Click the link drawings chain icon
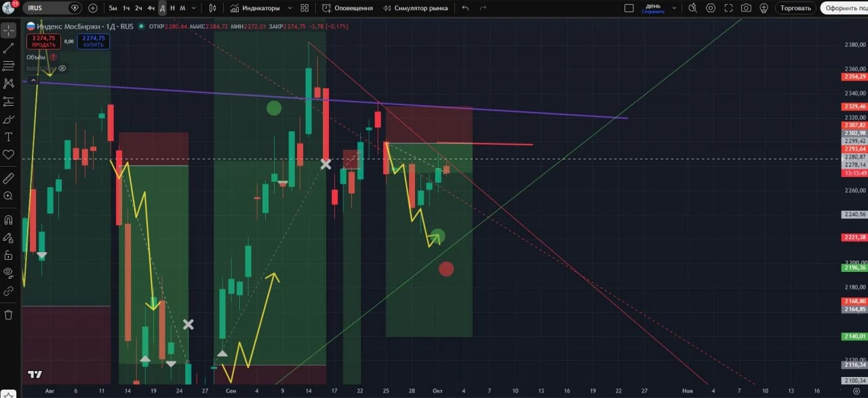This screenshot has width=868, height=398. pos(9,290)
